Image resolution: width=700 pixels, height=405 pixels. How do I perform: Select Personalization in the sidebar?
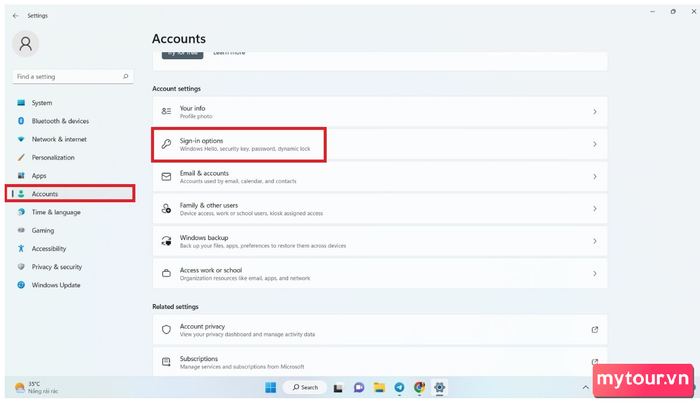pos(71,158)
